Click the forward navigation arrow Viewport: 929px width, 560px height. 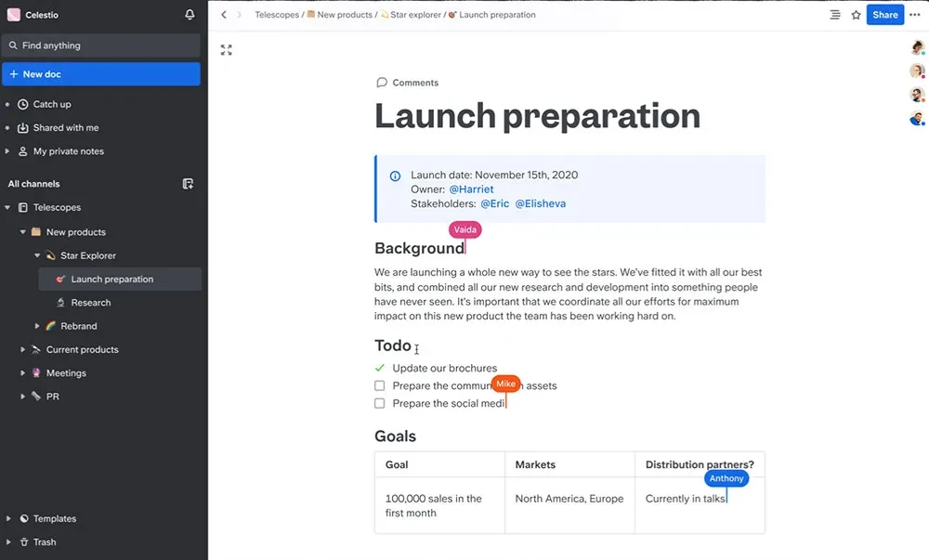(x=239, y=15)
